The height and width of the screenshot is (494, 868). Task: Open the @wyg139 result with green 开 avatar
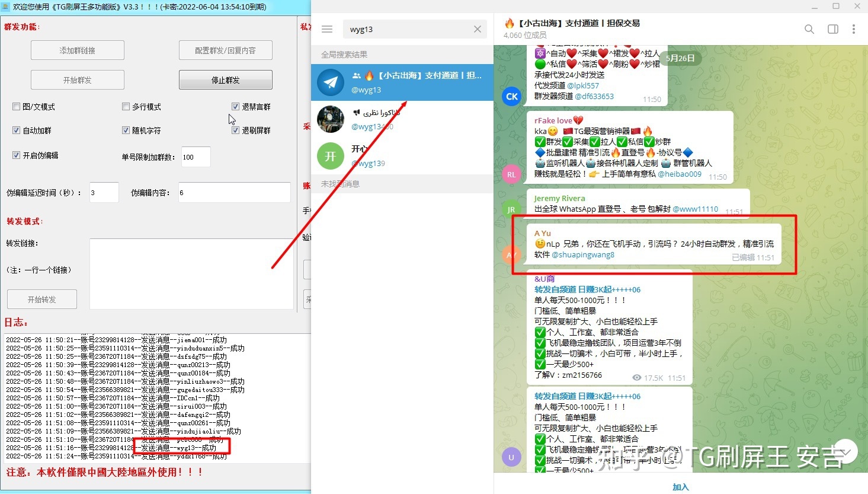point(402,156)
